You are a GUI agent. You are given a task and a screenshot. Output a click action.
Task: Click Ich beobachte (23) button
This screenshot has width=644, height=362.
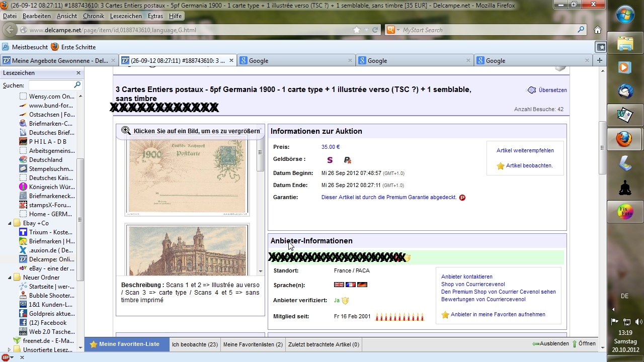tap(195, 344)
